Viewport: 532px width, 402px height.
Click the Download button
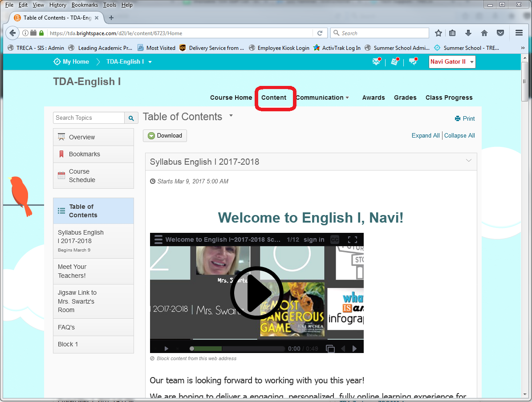tap(165, 136)
